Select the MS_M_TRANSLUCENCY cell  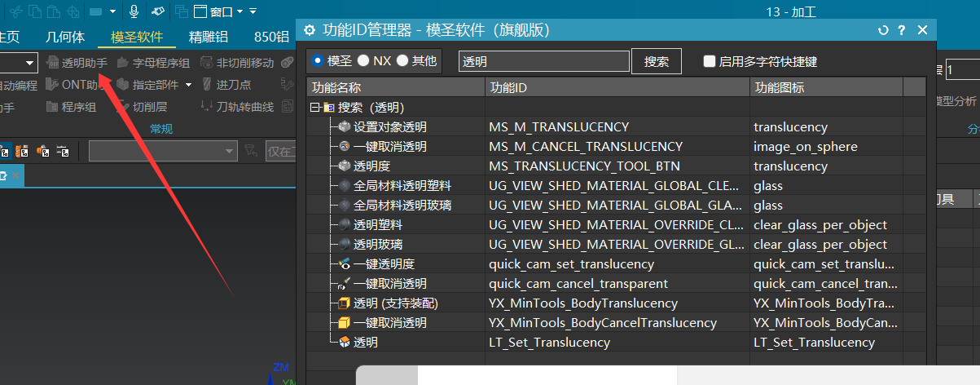(x=618, y=126)
